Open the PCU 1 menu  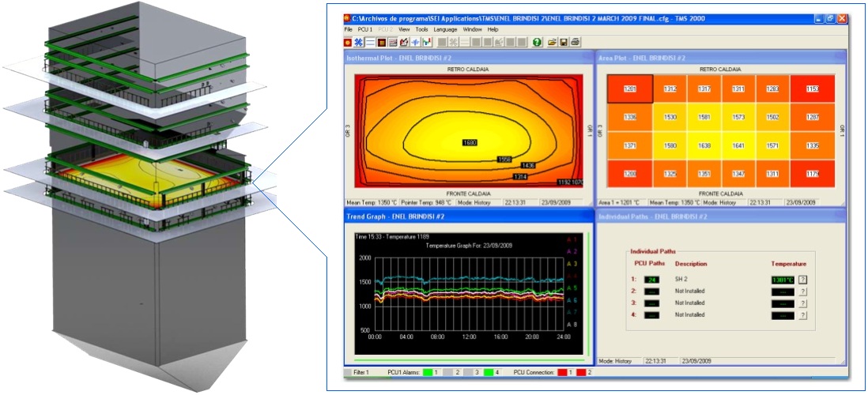366,29
